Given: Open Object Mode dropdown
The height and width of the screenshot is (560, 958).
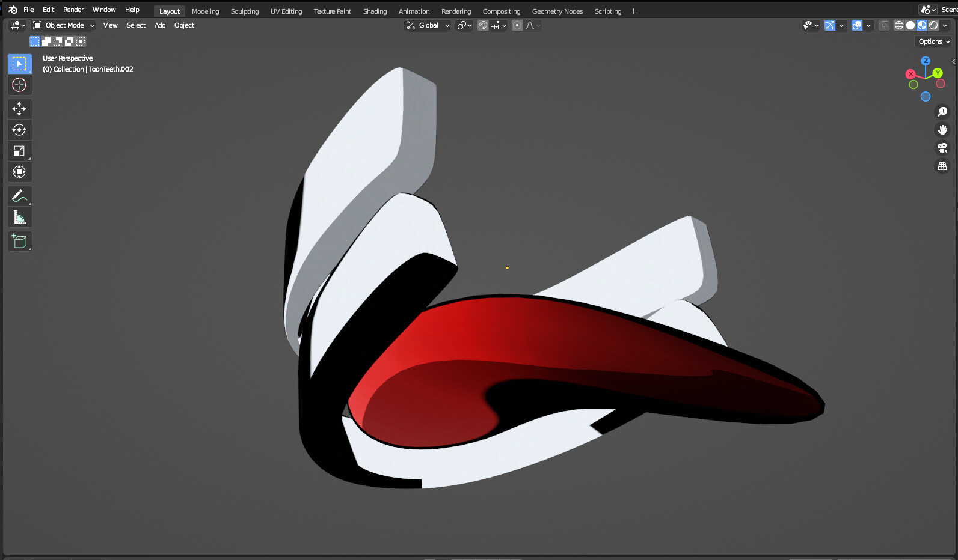Looking at the screenshot, I should [64, 25].
